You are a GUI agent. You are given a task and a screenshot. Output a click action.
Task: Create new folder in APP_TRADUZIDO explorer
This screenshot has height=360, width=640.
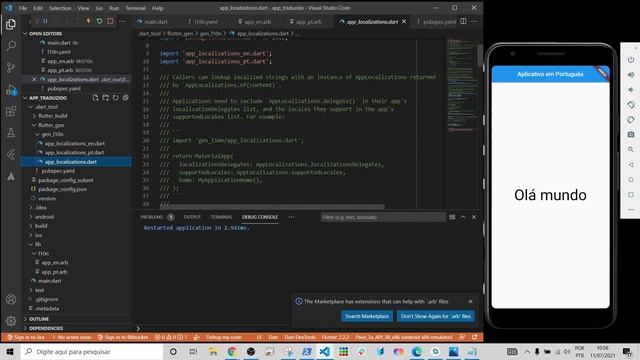tap(106, 98)
